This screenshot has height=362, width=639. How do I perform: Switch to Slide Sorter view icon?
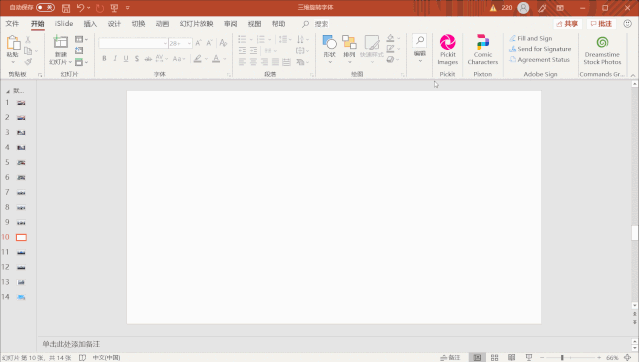tap(494, 358)
